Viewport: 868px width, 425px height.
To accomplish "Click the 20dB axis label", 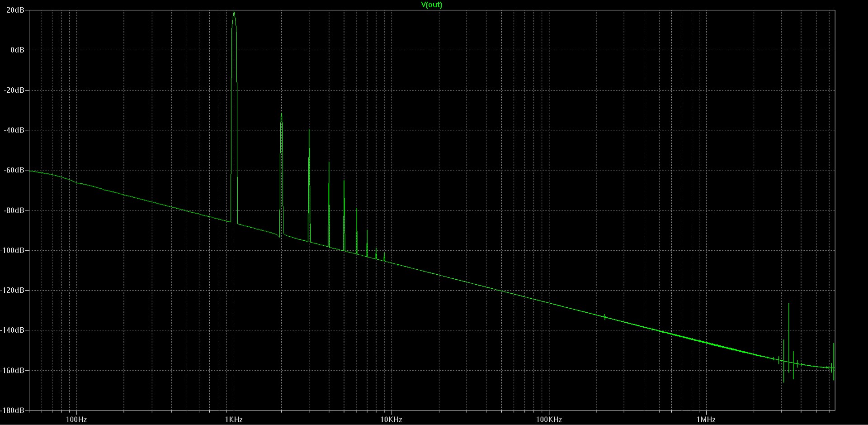I will (15, 10).
